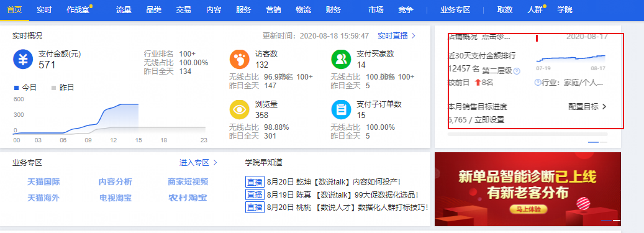Click the yellow eye page views icon
Screen dimensions: 644x233
click(x=240, y=110)
